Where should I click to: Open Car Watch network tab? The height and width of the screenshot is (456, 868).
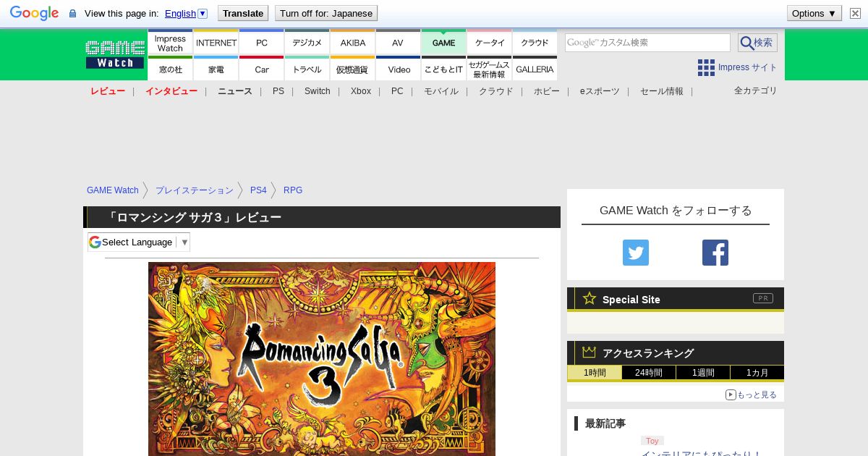262,69
